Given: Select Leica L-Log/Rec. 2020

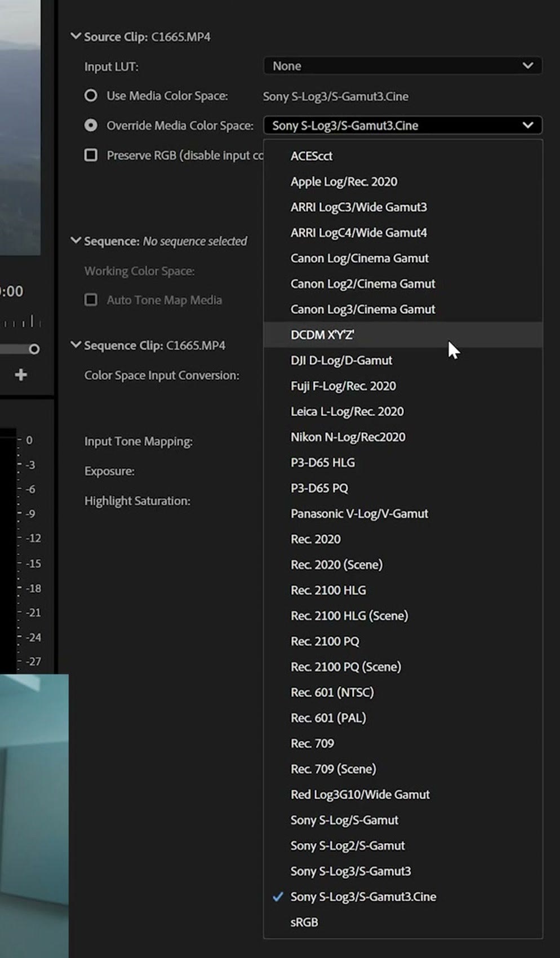Looking at the screenshot, I should tap(402, 411).
